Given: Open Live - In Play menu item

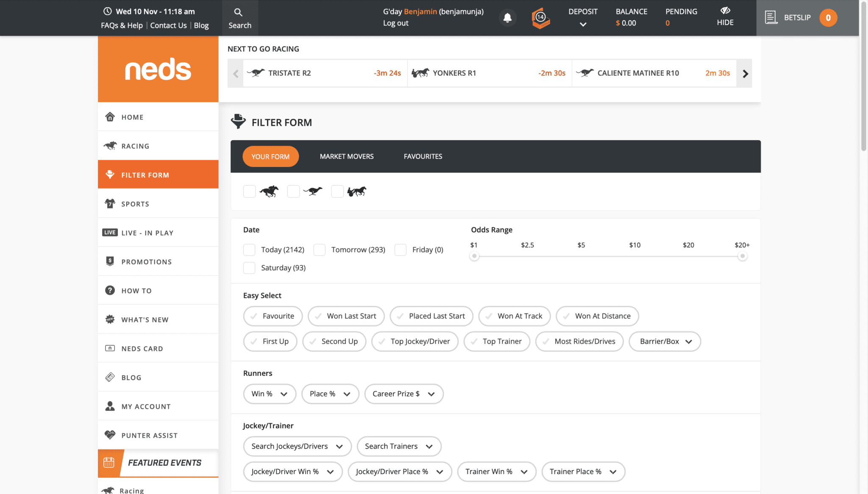Looking at the screenshot, I should pyautogui.click(x=158, y=233).
